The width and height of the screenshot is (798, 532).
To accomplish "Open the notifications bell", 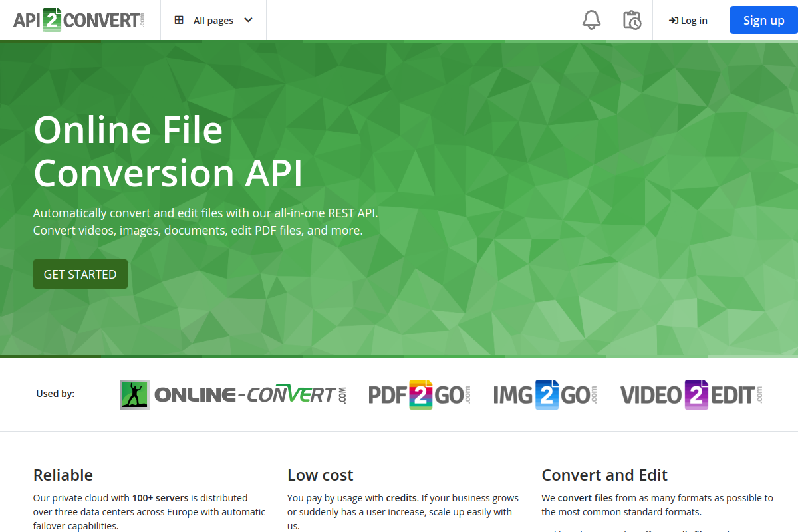I will (591, 20).
